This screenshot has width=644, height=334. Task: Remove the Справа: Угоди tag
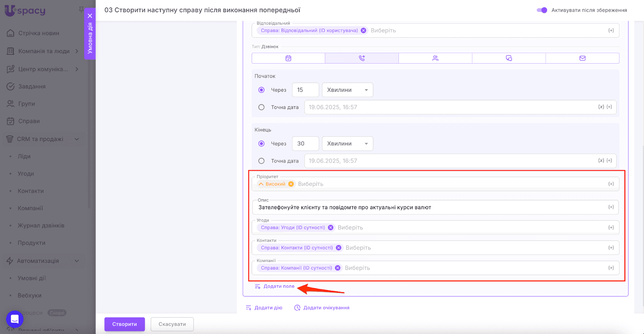click(330, 227)
